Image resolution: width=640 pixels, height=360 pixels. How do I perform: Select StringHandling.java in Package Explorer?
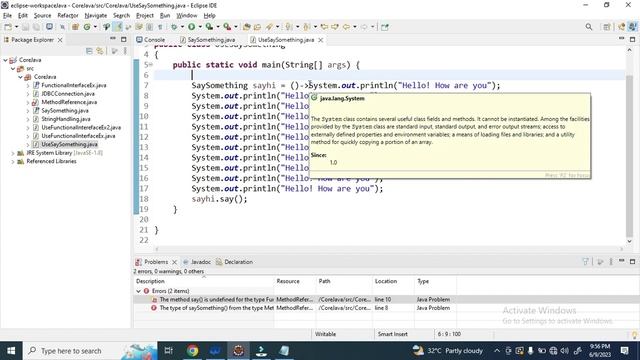(x=66, y=119)
